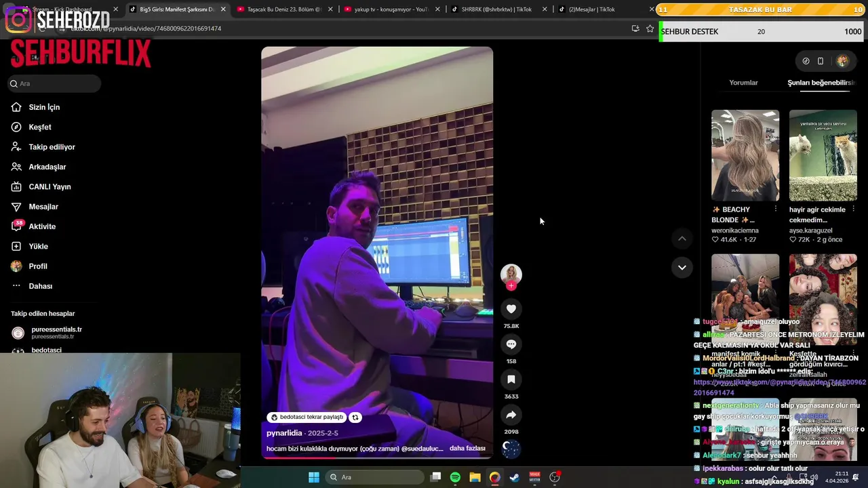Open the profile avatar in the top right

[842, 61]
